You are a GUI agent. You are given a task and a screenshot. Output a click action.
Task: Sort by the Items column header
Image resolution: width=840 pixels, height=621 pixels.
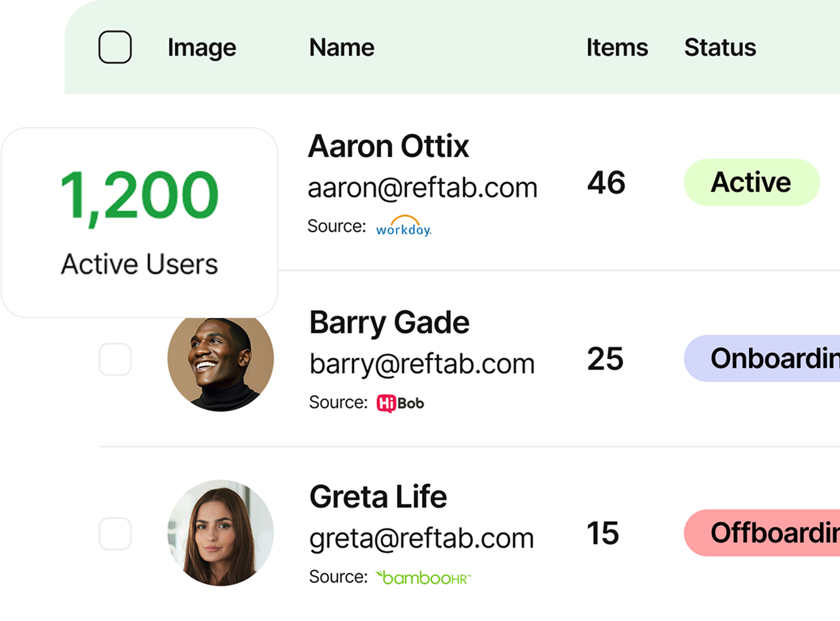pyautogui.click(x=617, y=47)
